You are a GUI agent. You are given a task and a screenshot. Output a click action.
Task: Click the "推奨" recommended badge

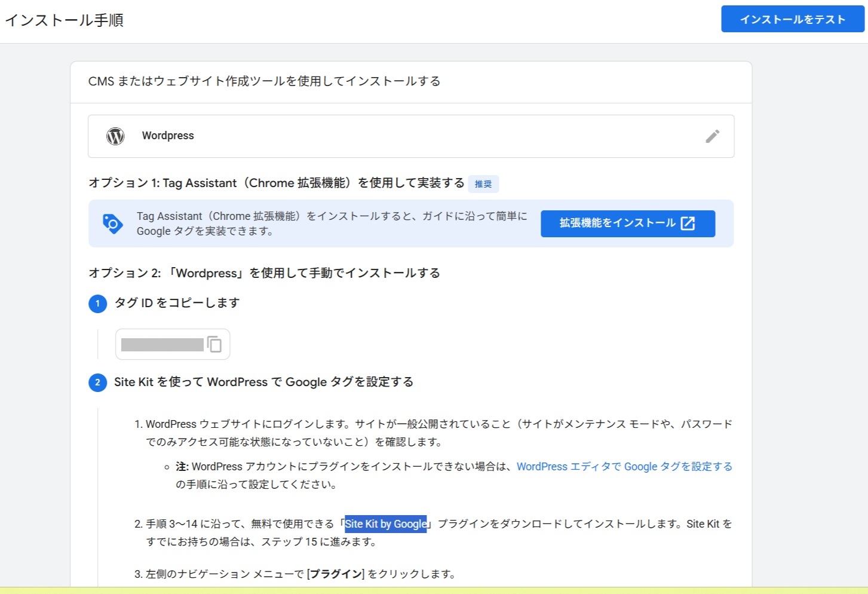[x=483, y=184]
